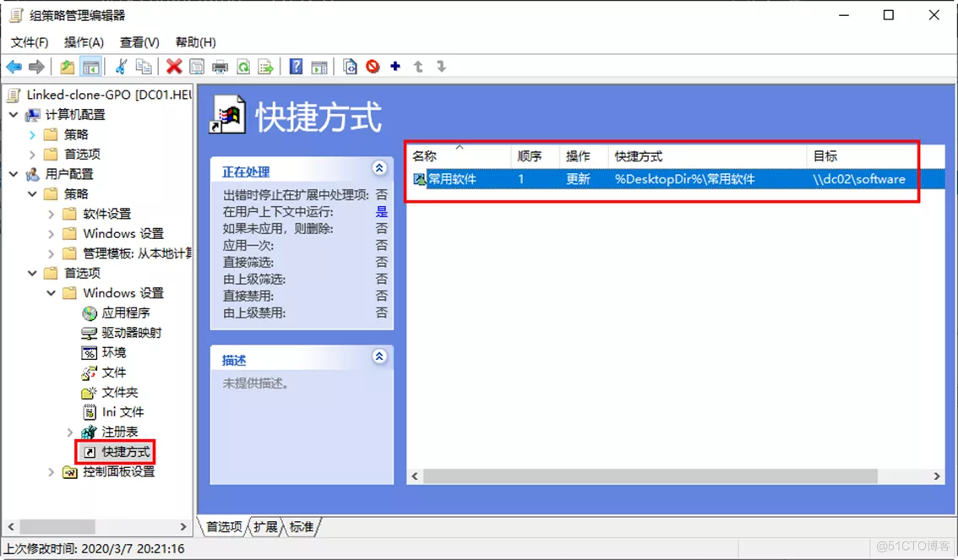Select the 文件夹 tree node
The width and height of the screenshot is (958, 560).
[120, 392]
